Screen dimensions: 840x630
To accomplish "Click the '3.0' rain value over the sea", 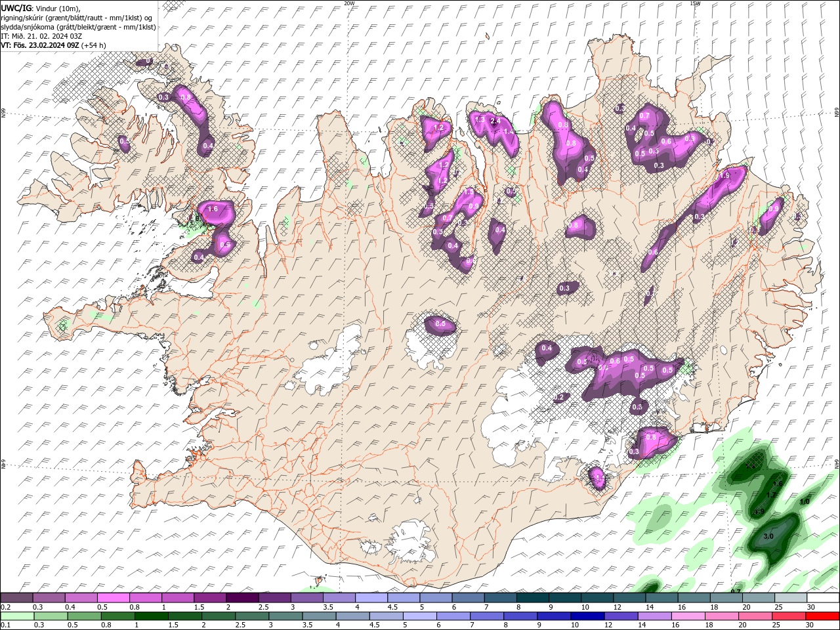I will coord(769,536).
